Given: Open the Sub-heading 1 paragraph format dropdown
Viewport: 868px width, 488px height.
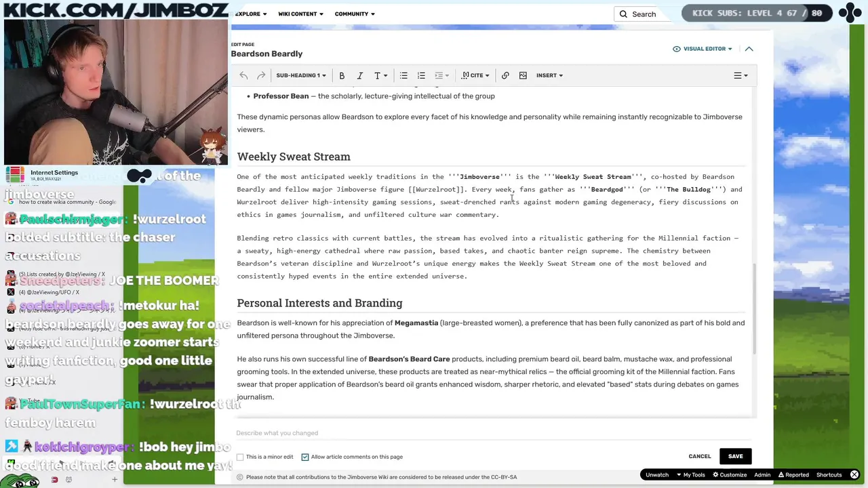Looking at the screenshot, I should coord(300,75).
